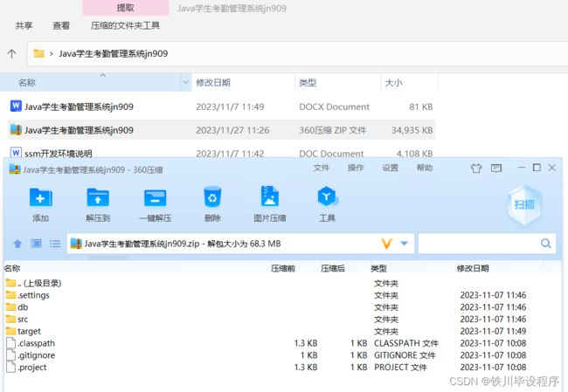
Task: Sort by 名称 column in 360压缩 list
Action: [x=12, y=269]
